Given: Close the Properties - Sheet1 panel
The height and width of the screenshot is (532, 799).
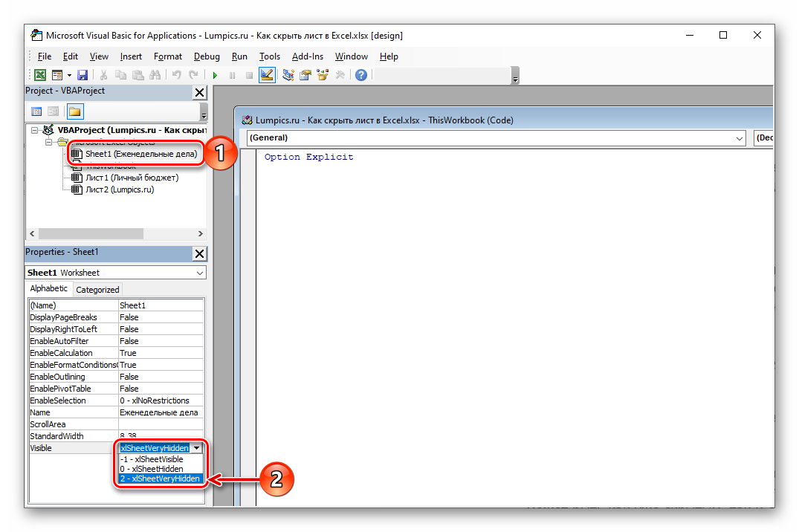Looking at the screenshot, I should coord(199,253).
